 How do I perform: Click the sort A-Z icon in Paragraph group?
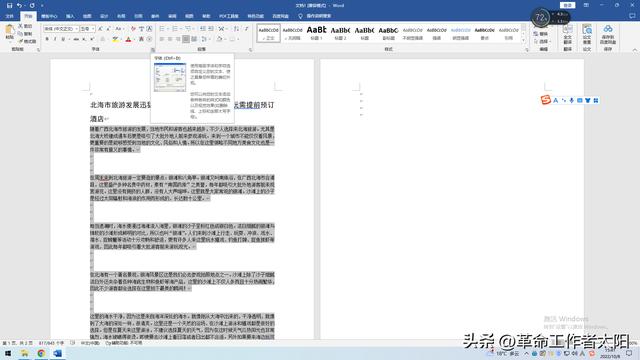click(236, 29)
